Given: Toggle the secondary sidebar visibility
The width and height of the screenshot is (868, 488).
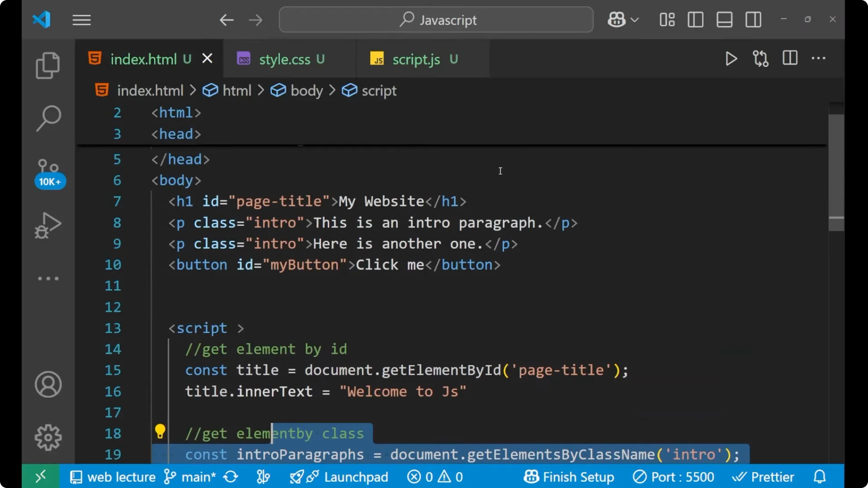Looking at the screenshot, I should pyautogui.click(x=753, y=19).
